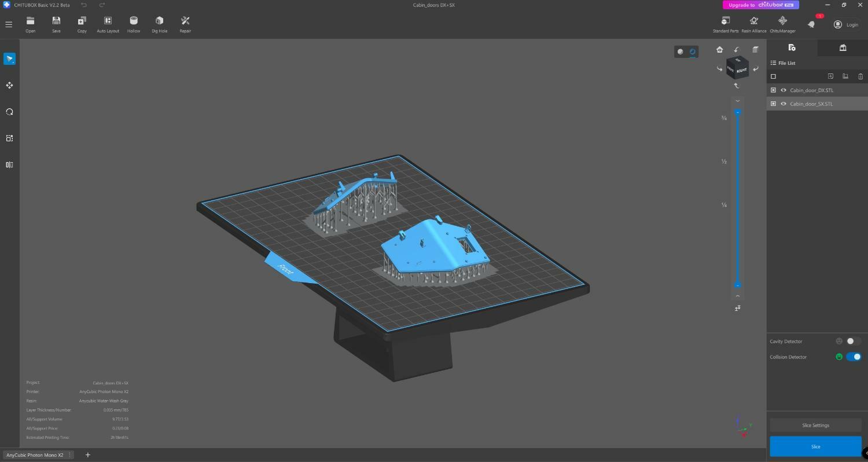Viewport: 868px width, 462px height.
Task: Select the Mirror tool in left sidebar
Action: [x=9, y=165]
